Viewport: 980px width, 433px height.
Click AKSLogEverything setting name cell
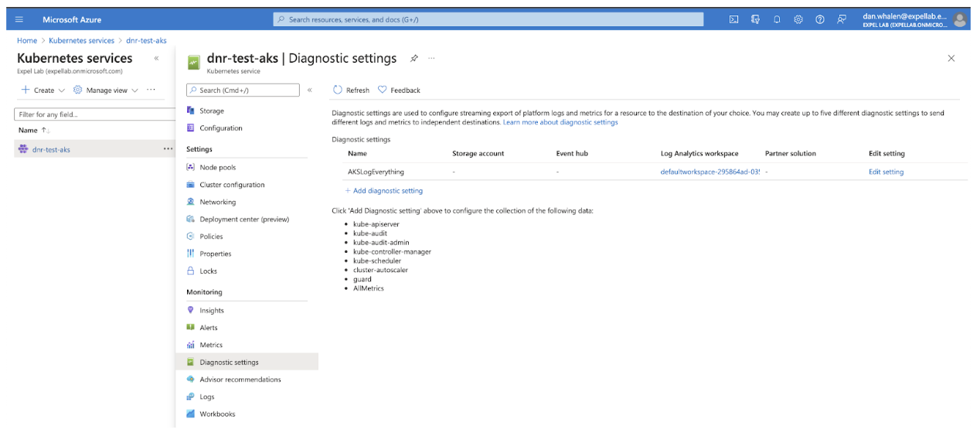click(x=376, y=172)
